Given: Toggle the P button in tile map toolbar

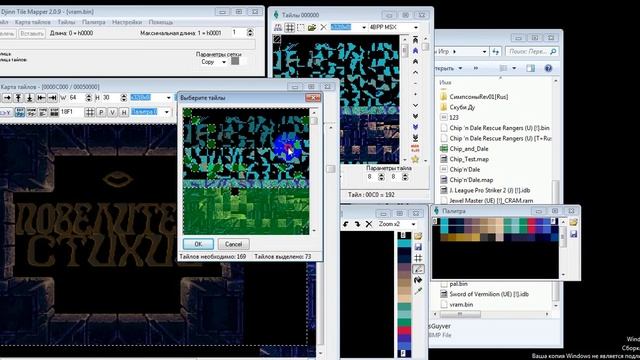Looking at the screenshot, I should pyautogui.click(x=101, y=112).
